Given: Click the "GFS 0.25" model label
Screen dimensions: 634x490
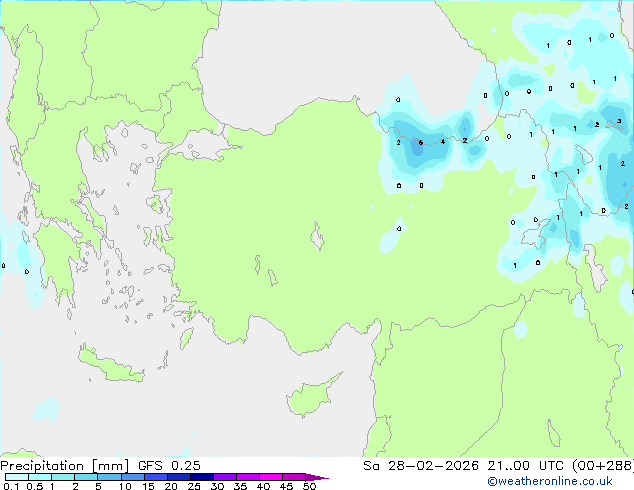Looking at the screenshot, I should coord(169,465).
